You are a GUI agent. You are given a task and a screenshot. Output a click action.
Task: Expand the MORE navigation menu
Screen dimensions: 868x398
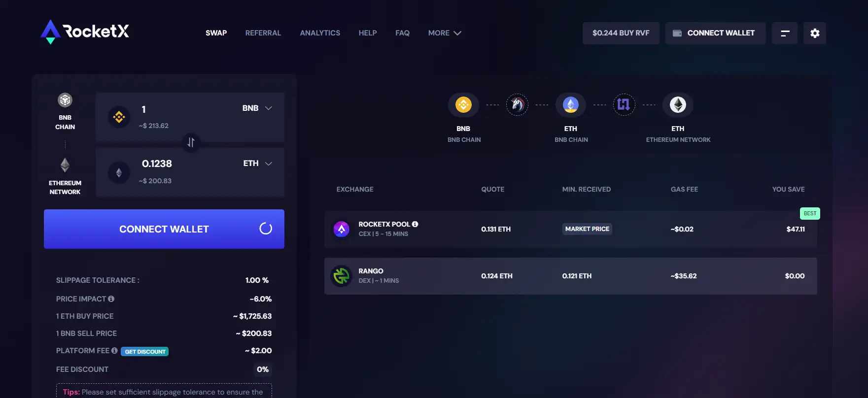click(x=444, y=33)
